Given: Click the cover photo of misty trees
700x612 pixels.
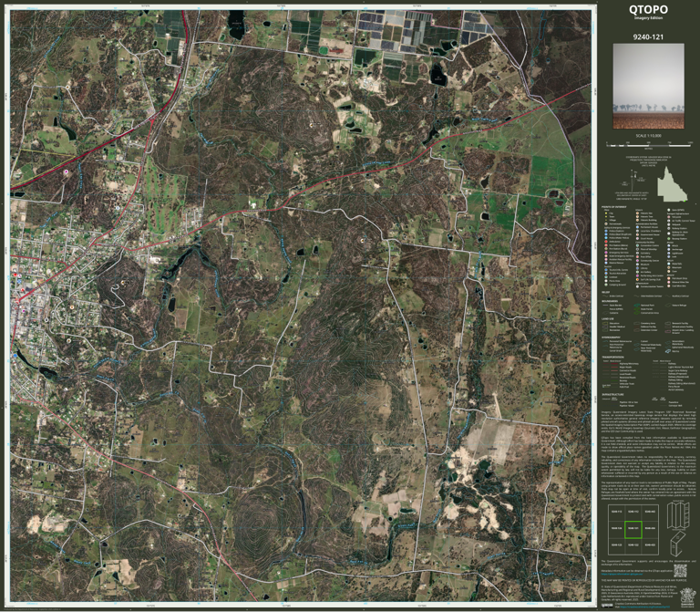Looking at the screenshot, I should click(649, 86).
